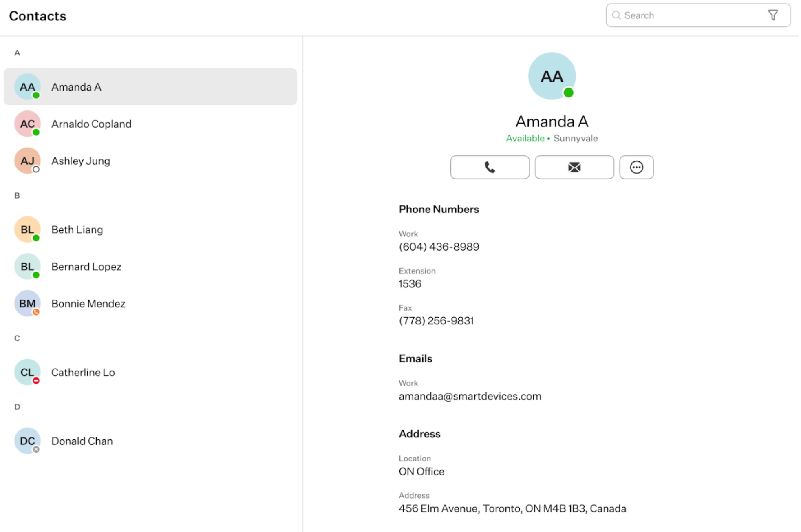Select the AA avatar in Amanda A row
The height and width of the screenshot is (532, 801).
click(x=27, y=87)
